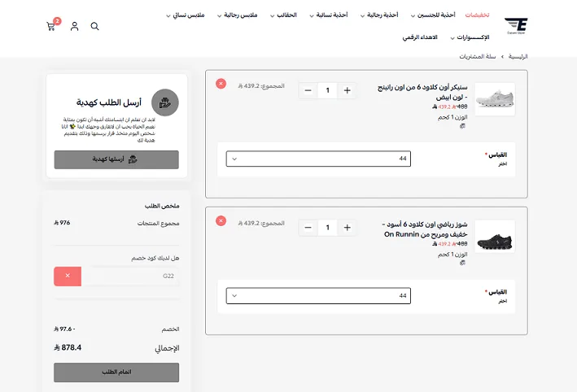This screenshot has height=392, width=577.
Task: Clear the G22 discount code
Action: [x=68, y=276]
